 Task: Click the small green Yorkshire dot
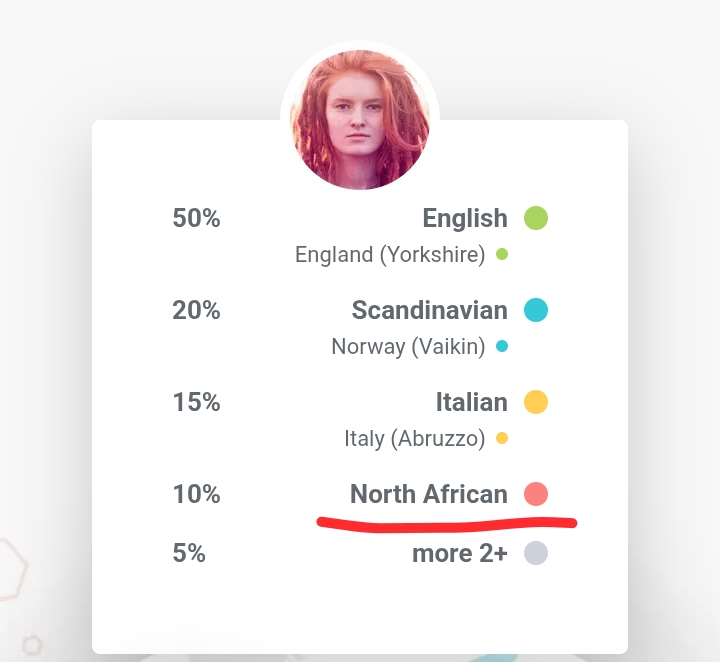pos(502,254)
